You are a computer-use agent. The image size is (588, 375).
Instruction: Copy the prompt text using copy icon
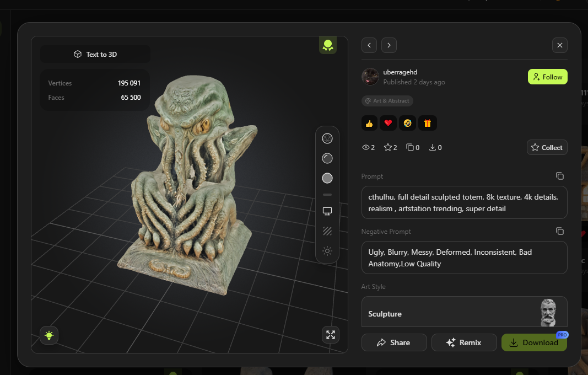559,176
